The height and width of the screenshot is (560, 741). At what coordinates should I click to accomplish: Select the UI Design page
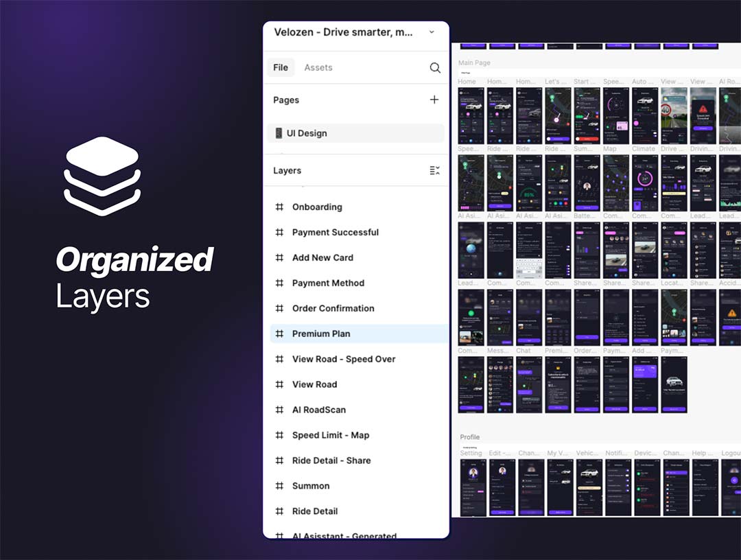pyautogui.click(x=307, y=133)
